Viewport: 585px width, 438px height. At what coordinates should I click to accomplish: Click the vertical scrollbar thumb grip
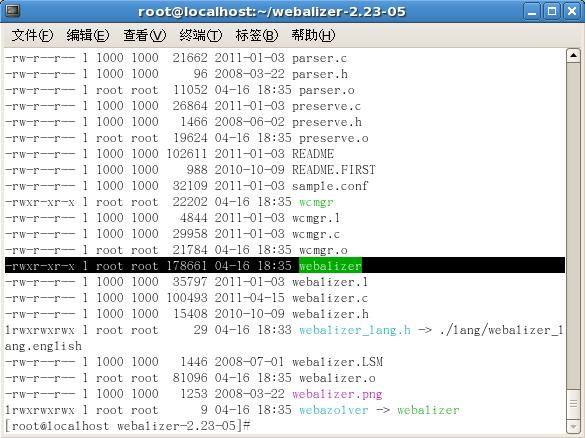[x=573, y=404]
